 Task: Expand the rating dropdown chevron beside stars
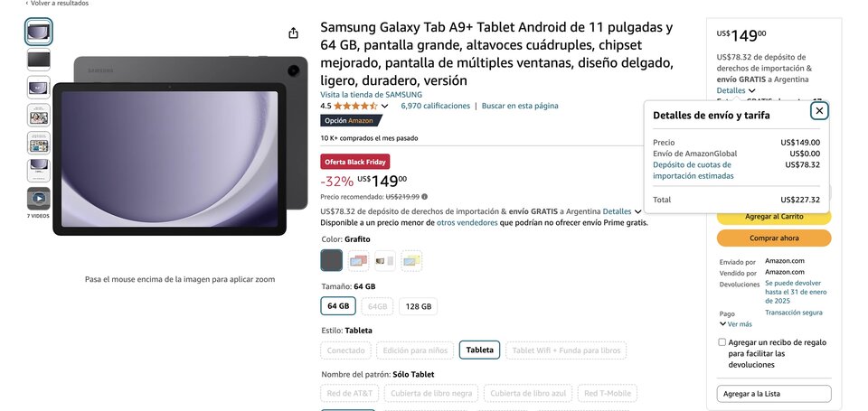click(385, 107)
